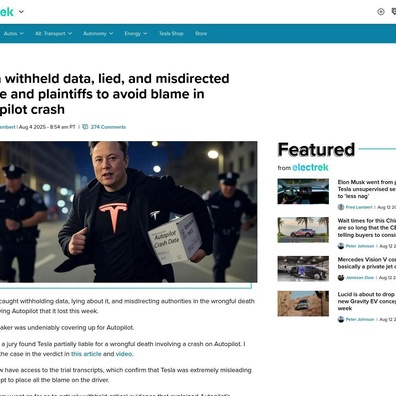396x396 pixels.
Task: Click Peter Johnson name under Lucid story
Action: pyautogui.click(x=360, y=319)
